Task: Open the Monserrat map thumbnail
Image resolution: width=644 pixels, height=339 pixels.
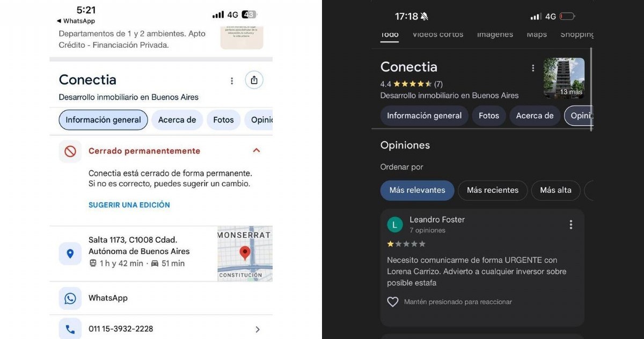Action: pyautogui.click(x=245, y=254)
